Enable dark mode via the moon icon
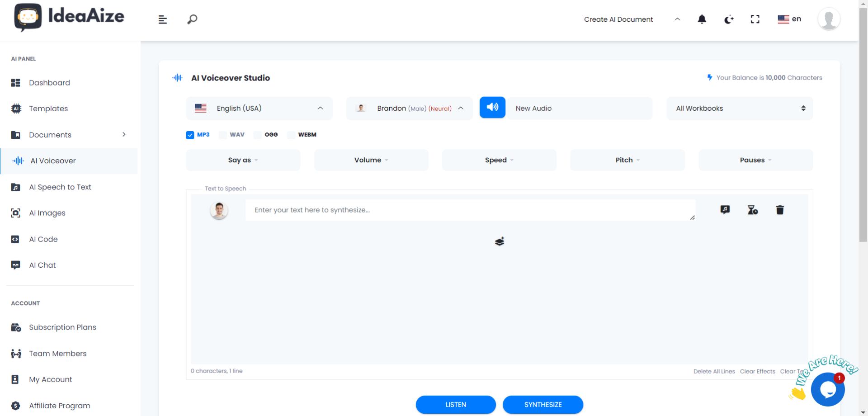Image resolution: width=868 pixels, height=416 pixels. pos(728,19)
